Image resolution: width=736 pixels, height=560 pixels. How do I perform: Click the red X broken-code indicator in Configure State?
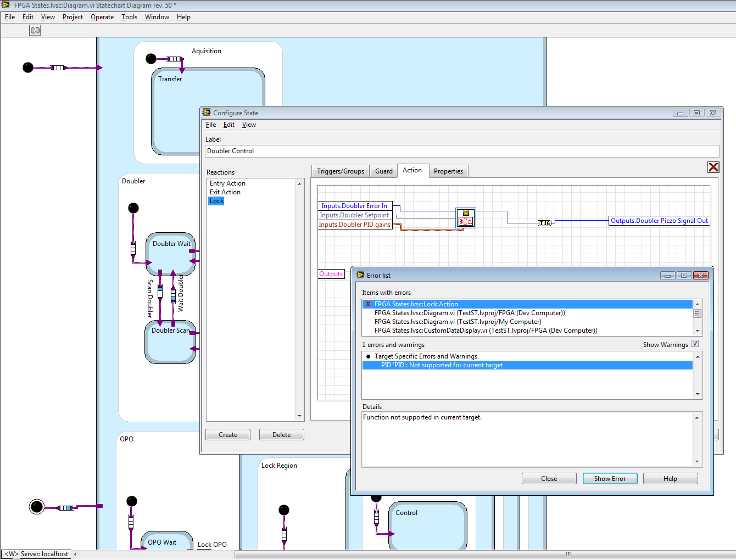tap(713, 167)
